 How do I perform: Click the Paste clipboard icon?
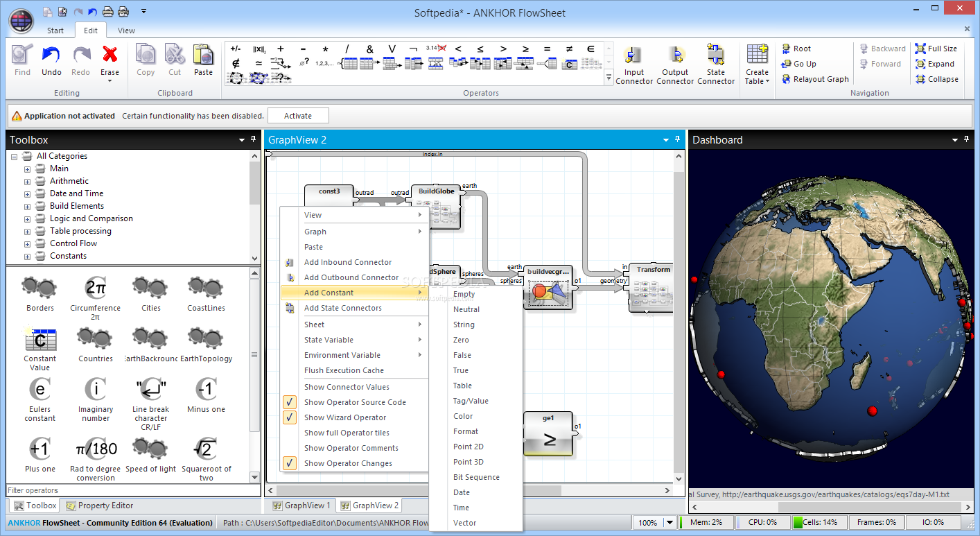pos(203,55)
